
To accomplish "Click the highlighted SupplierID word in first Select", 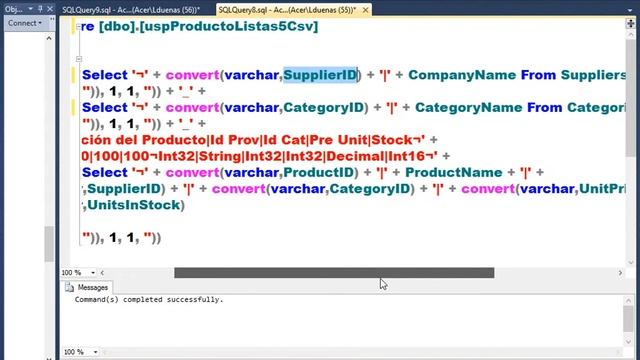I will (x=320, y=75).
